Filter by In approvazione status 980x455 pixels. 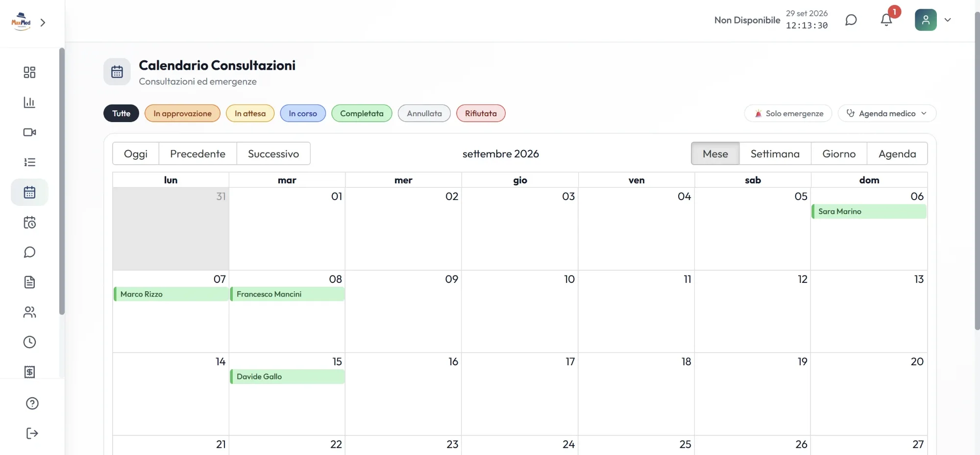pyautogui.click(x=182, y=113)
